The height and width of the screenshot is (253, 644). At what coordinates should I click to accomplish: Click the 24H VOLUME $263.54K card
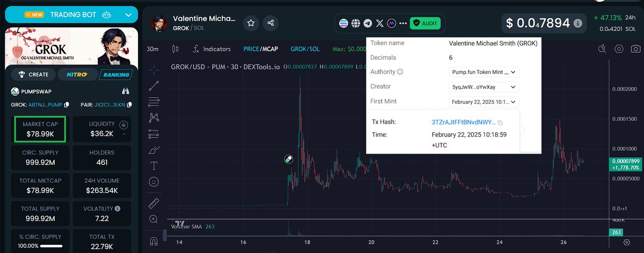pyautogui.click(x=102, y=185)
